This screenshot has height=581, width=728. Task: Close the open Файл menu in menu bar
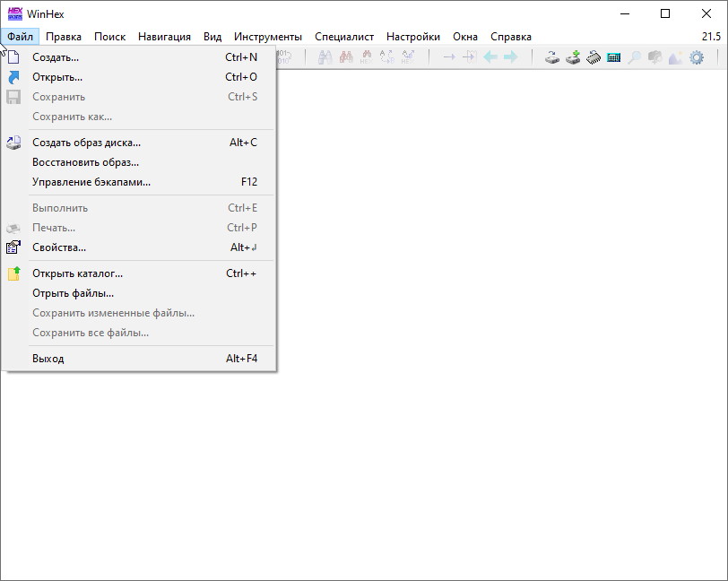[20, 36]
